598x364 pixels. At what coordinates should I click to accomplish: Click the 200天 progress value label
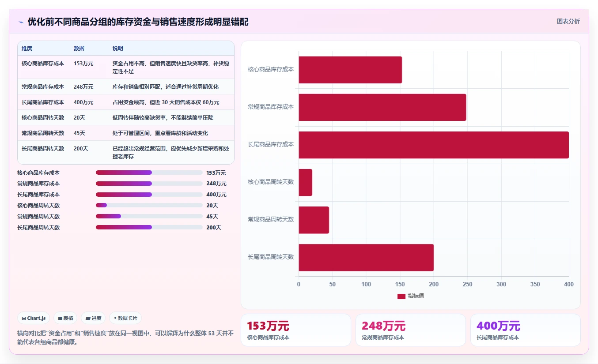(x=214, y=228)
